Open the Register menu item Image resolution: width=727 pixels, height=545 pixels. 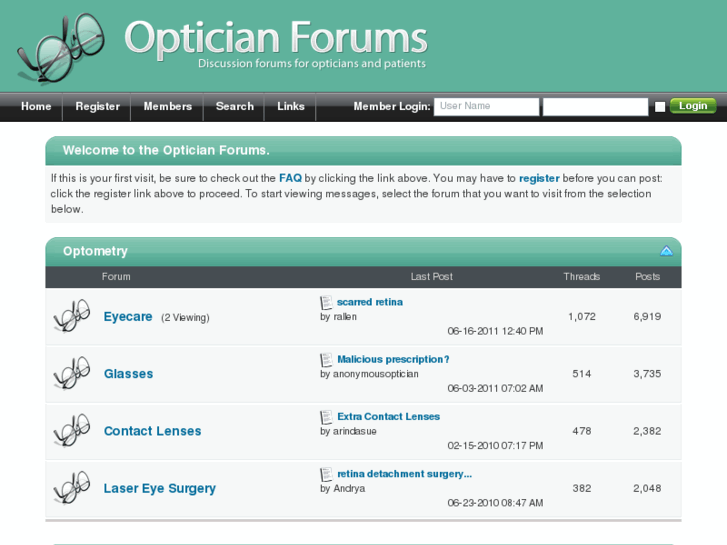click(97, 106)
